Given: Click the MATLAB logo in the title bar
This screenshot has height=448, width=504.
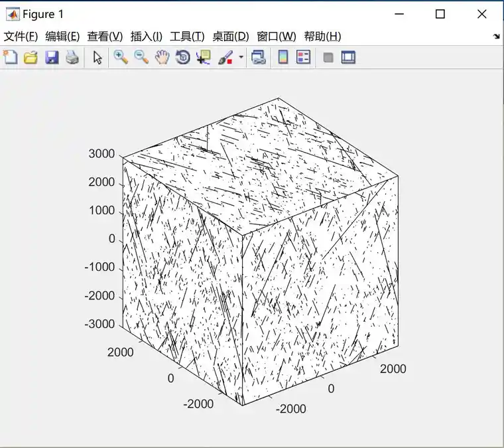Looking at the screenshot, I should [13, 14].
